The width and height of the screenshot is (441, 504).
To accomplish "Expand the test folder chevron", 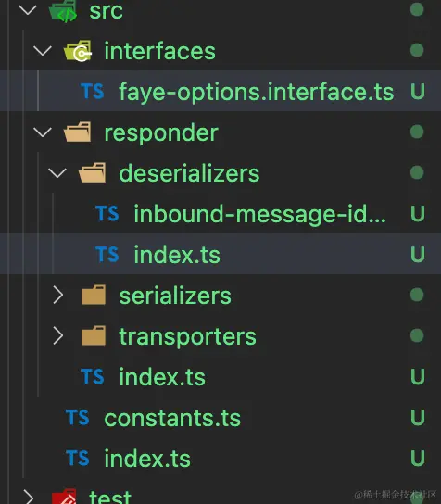I will [x=29, y=497].
